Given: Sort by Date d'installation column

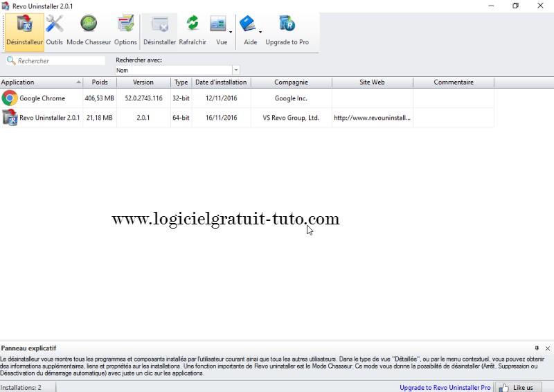Looking at the screenshot, I should coord(221,82).
